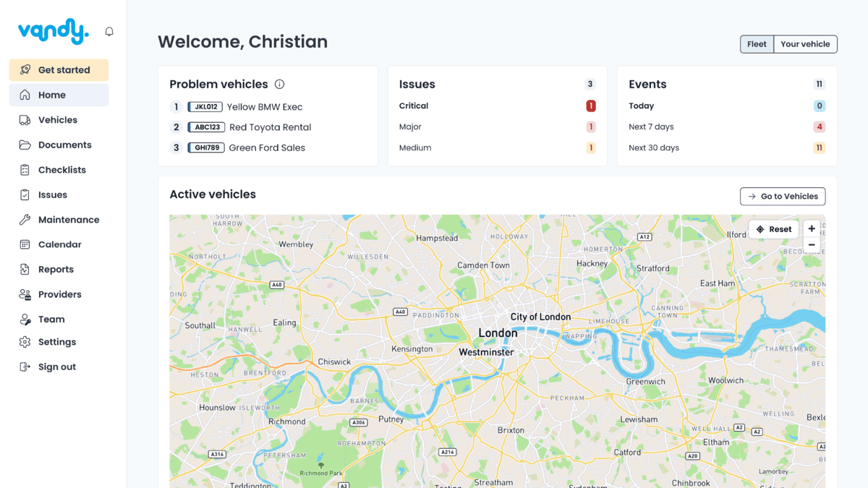Zoom in the map with plus
This screenshot has width=868, height=488.
point(812,229)
